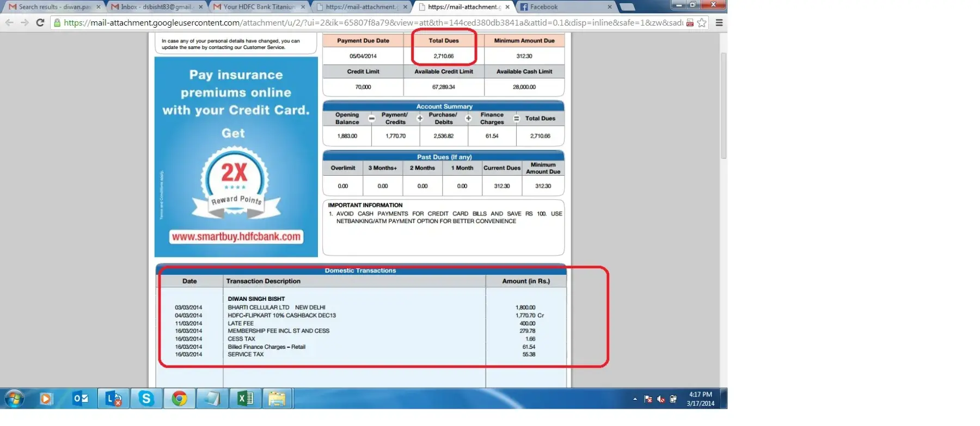The image size is (980, 426).
Task: Click the Chrome taskbar icon
Action: coord(179,399)
